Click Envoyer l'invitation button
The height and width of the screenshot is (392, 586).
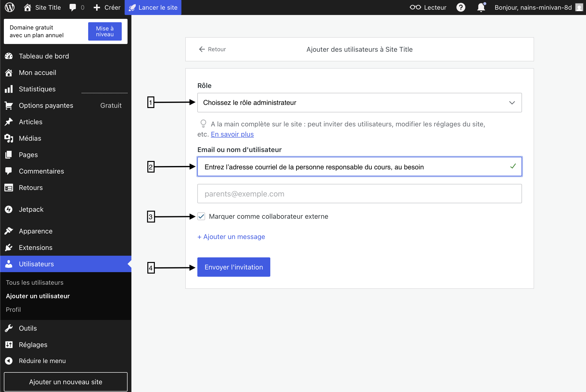pyautogui.click(x=233, y=267)
